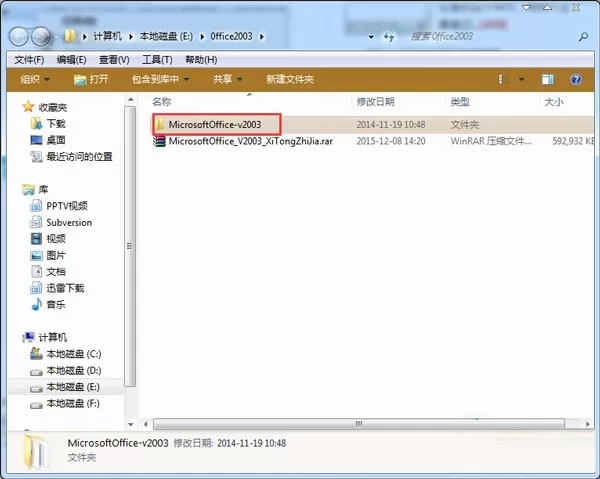Click the Pictures library icon
This screenshot has height=479, width=600.
click(x=36, y=255)
